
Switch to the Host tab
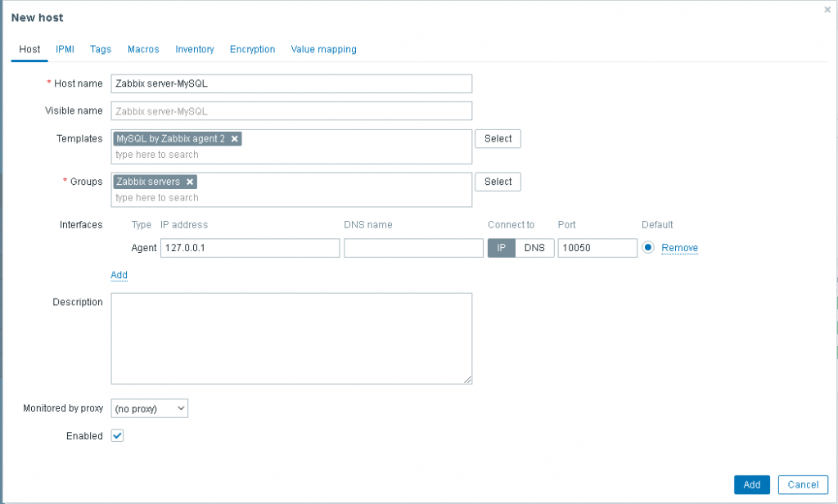tap(29, 49)
